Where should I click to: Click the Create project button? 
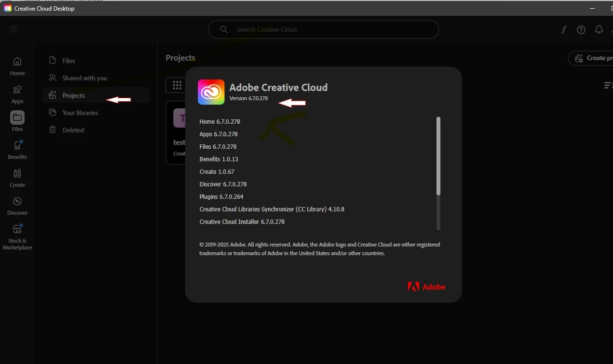click(x=590, y=58)
